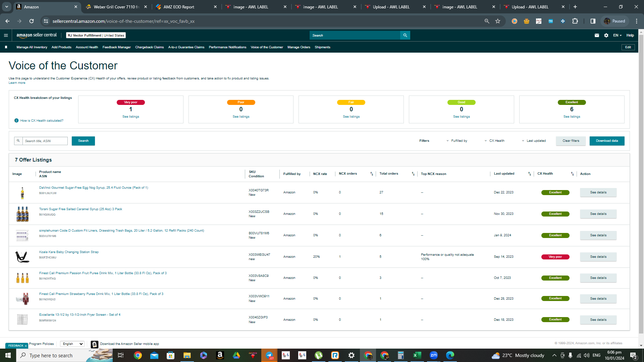644x362 pixels.
Task: Click the Amazon Seller Central logo
Action: point(37,35)
